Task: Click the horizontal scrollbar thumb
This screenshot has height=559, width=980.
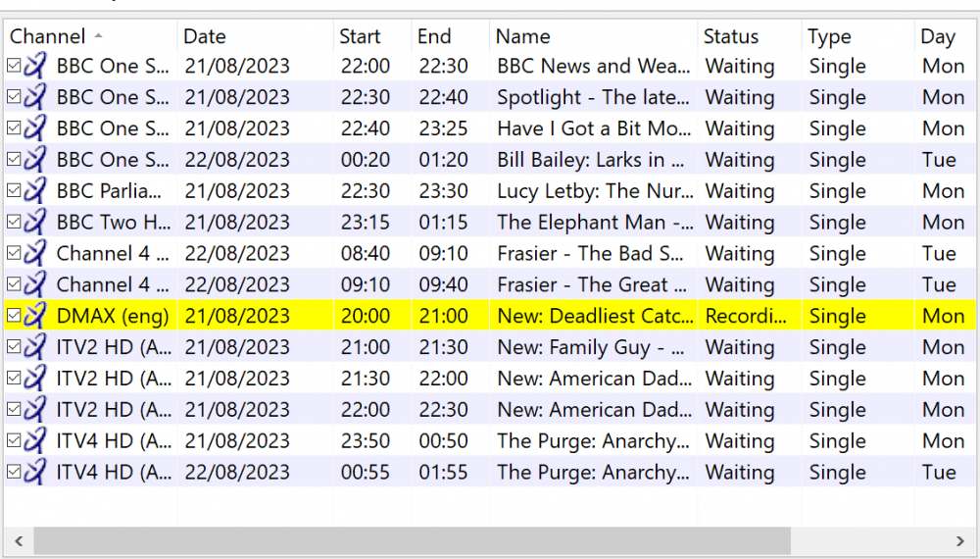Action: (x=412, y=541)
